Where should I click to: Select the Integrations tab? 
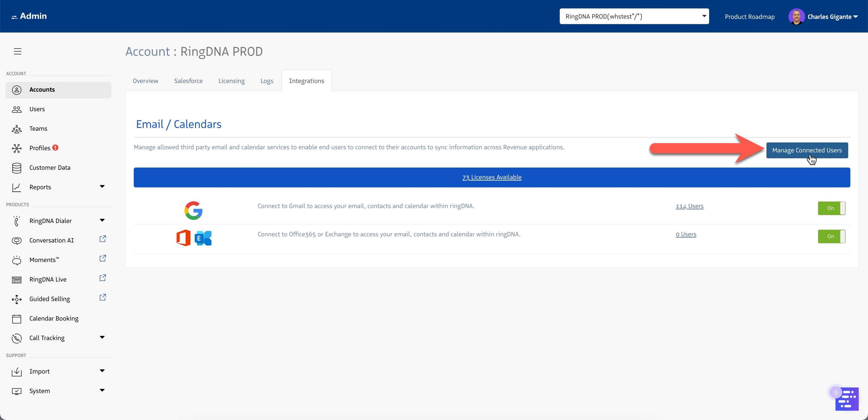(x=307, y=81)
